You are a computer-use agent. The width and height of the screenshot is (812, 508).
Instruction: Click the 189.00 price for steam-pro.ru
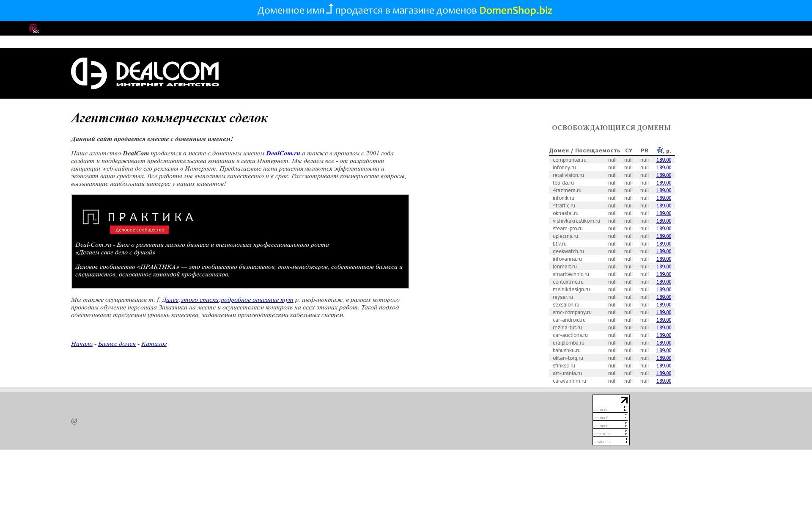(x=664, y=229)
